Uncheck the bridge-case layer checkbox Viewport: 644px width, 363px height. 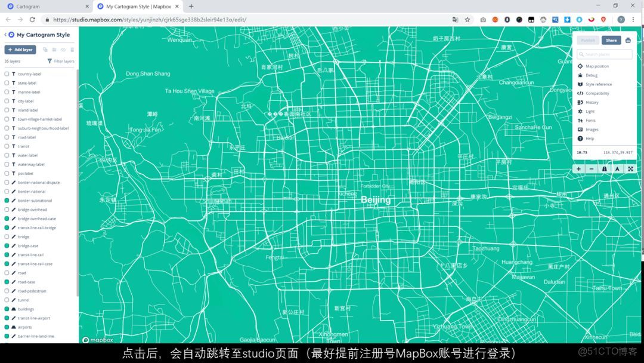click(7, 246)
